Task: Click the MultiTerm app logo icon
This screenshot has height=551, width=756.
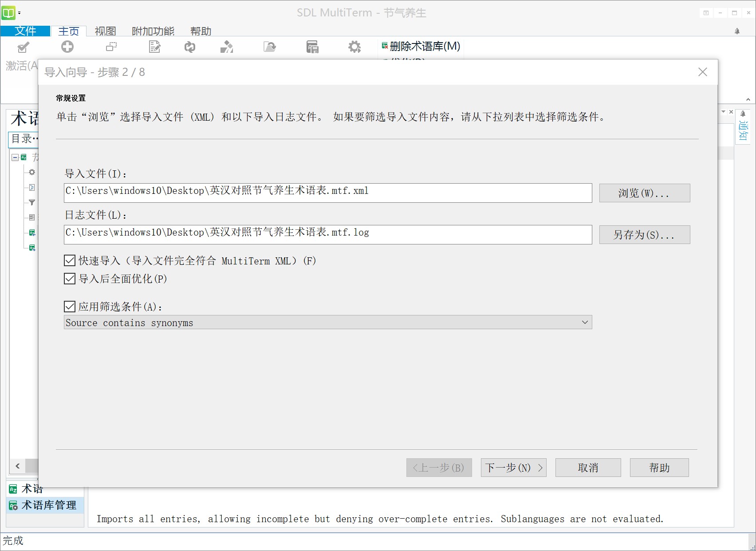Action: point(8,12)
